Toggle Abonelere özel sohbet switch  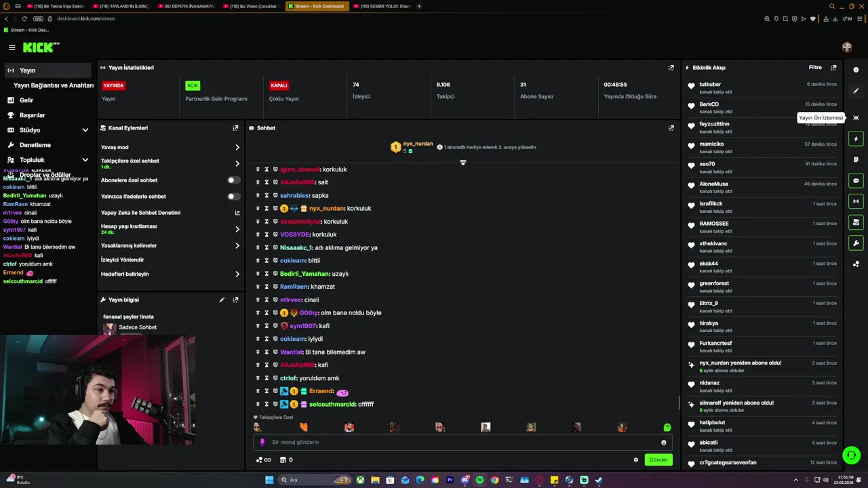(x=234, y=180)
